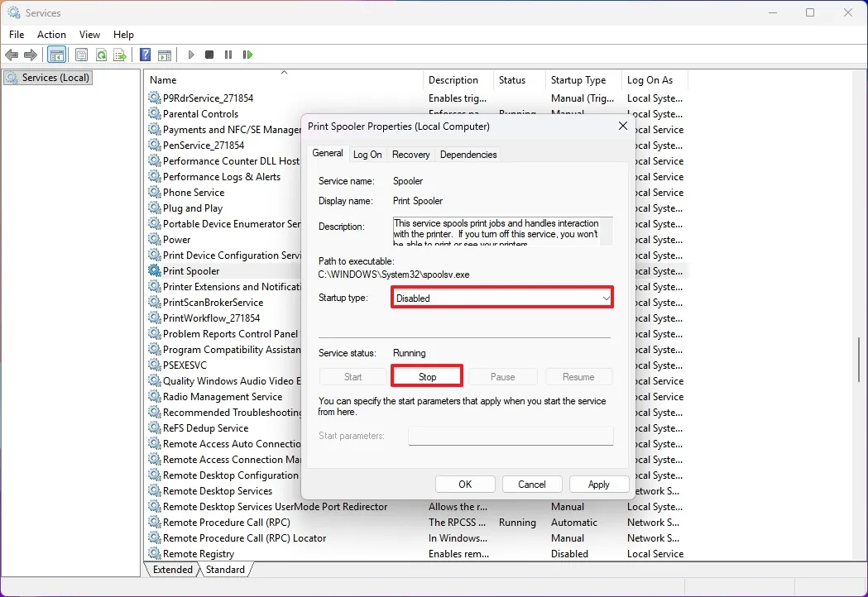868x597 pixels.
Task: Click the Help icon in toolbar
Action: [x=144, y=55]
